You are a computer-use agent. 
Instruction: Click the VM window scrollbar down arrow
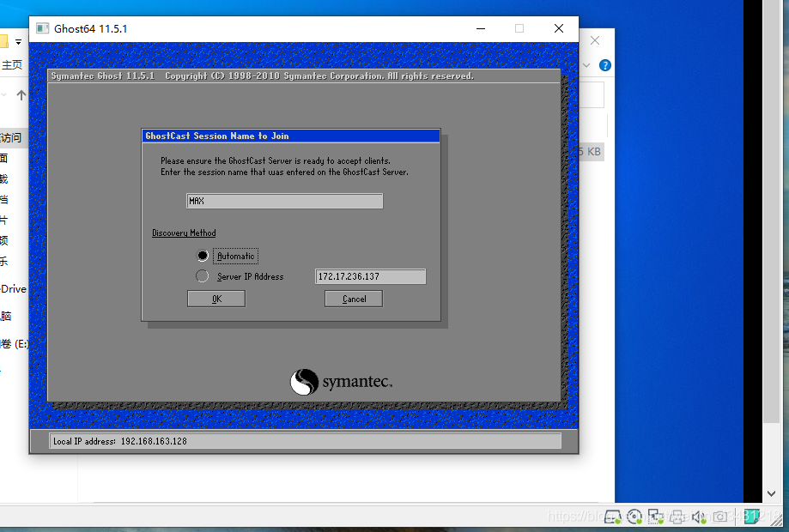771,493
